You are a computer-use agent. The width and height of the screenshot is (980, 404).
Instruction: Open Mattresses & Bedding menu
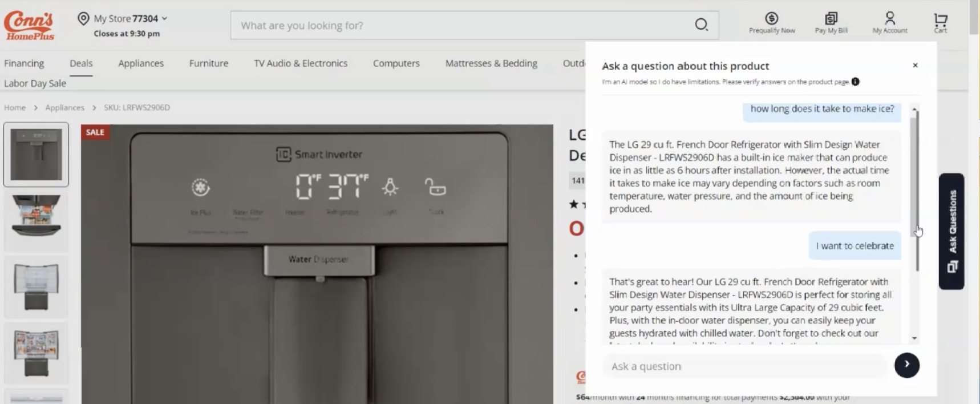click(491, 63)
